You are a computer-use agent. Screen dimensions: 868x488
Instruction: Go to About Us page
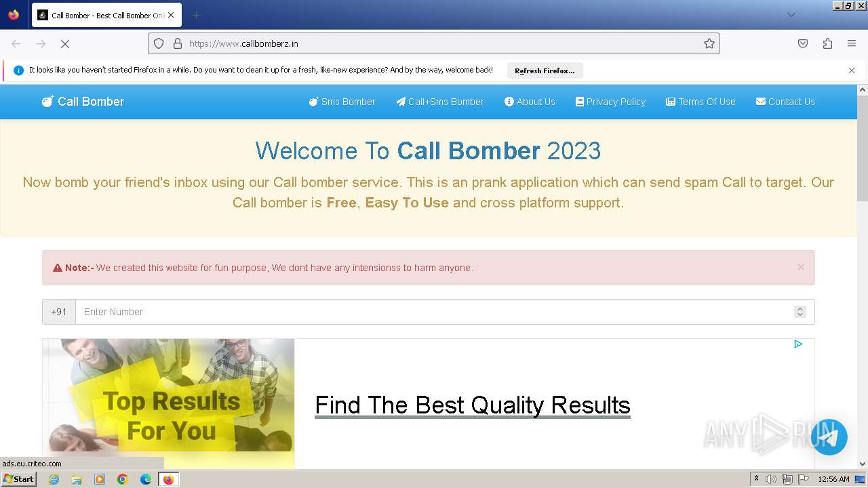530,102
